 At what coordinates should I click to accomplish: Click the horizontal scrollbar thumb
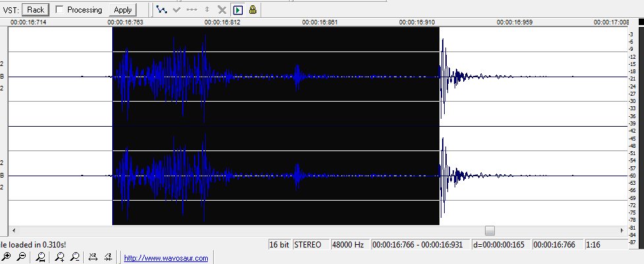pyautogui.click(x=490, y=231)
